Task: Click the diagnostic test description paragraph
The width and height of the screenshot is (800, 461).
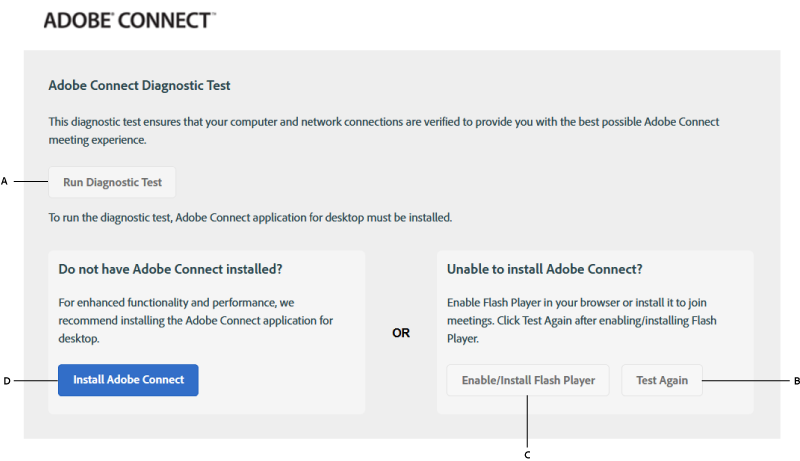Action: pos(383,130)
